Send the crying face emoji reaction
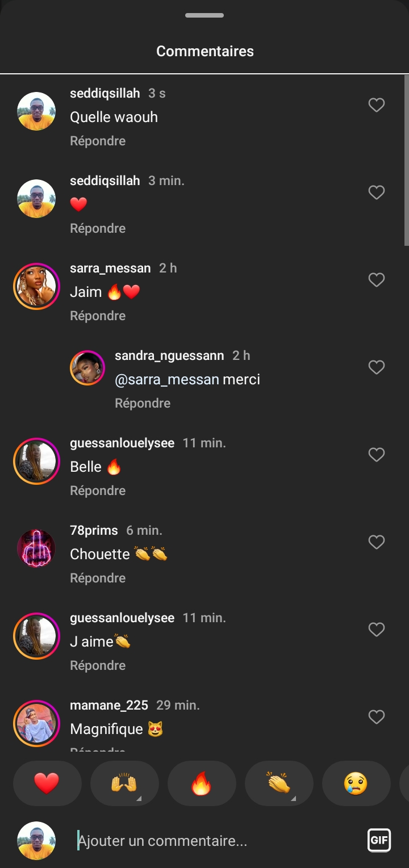Screen dimensions: 409x868 pyautogui.click(x=356, y=783)
